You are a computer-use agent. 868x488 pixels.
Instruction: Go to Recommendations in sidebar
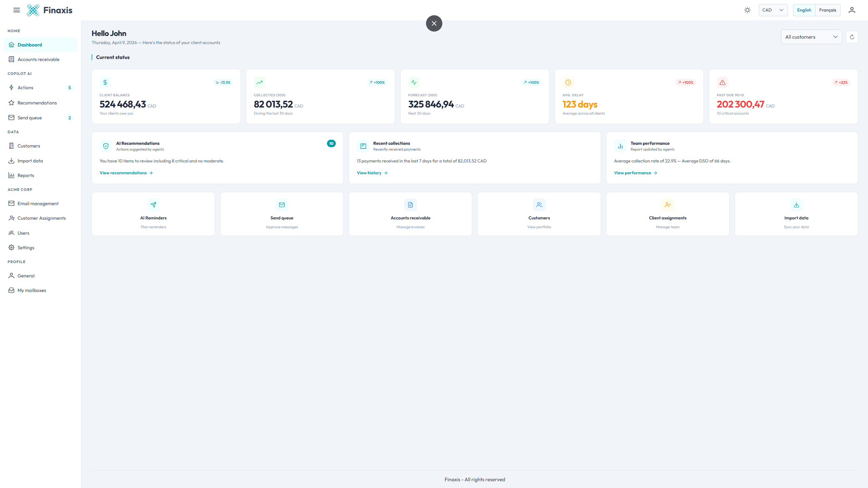tap(37, 103)
